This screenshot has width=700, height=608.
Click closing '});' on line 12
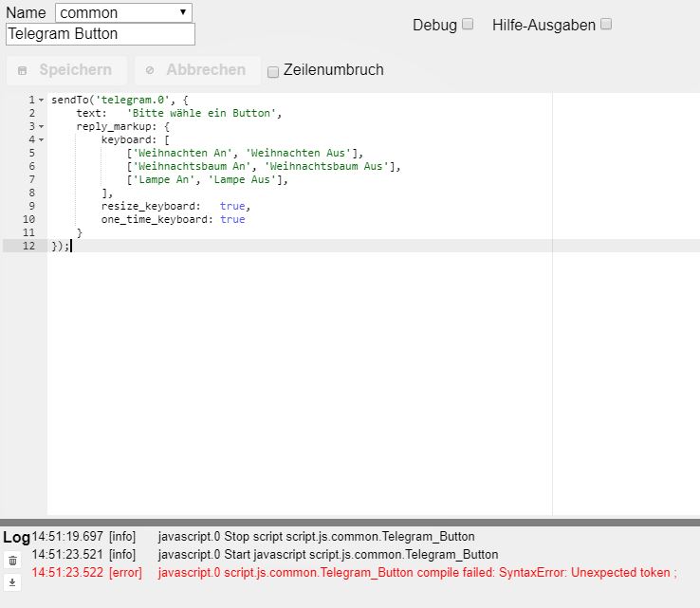[x=61, y=246]
